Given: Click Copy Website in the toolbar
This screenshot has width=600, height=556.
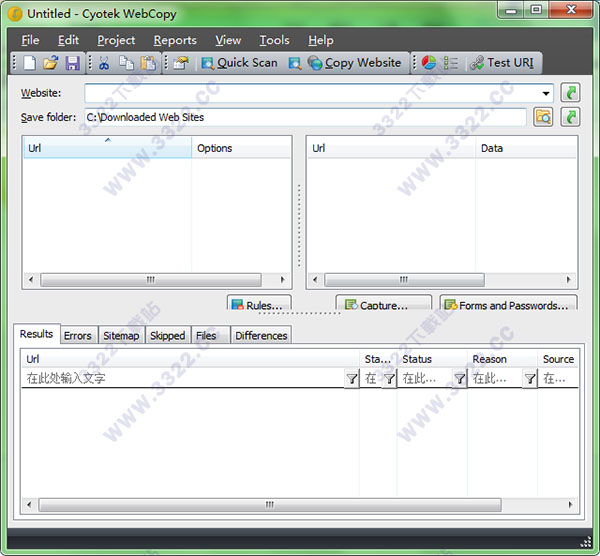Looking at the screenshot, I should click(355, 63).
